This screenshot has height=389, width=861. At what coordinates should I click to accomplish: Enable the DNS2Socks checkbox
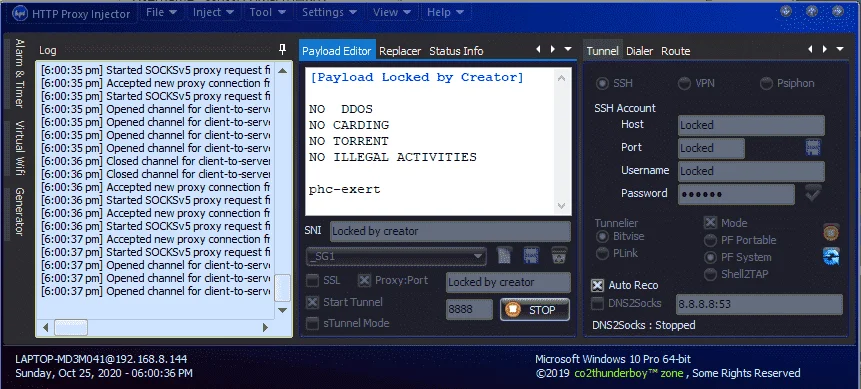pyautogui.click(x=597, y=303)
